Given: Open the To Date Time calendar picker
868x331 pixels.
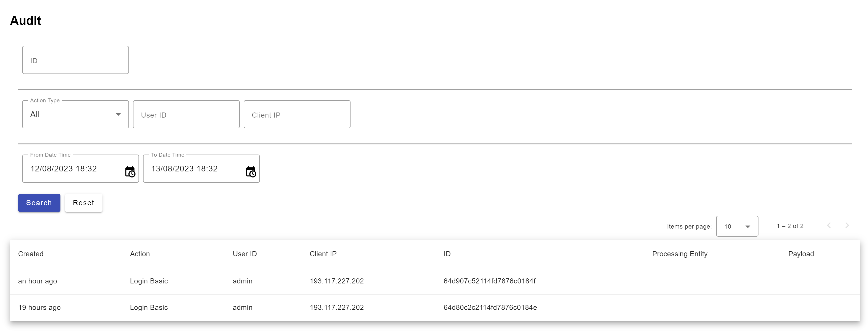Looking at the screenshot, I should pyautogui.click(x=251, y=172).
